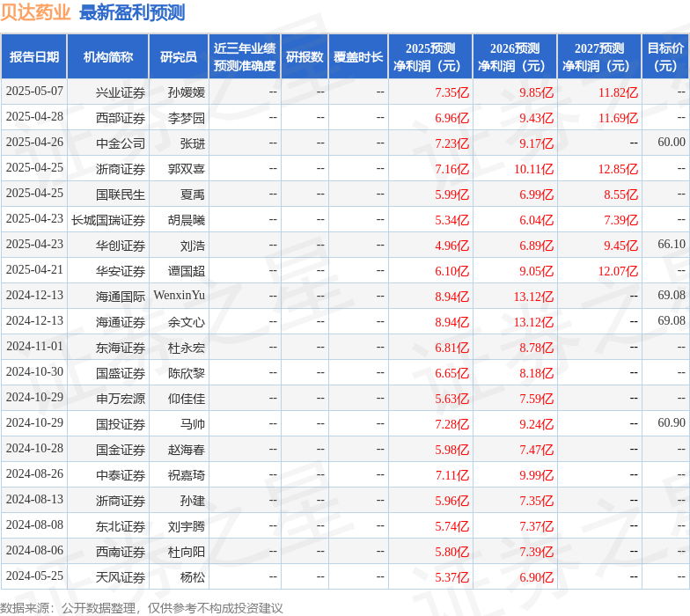690x616 pixels.
Task: Click 2027预测净利润 column header
Action: click(x=599, y=57)
